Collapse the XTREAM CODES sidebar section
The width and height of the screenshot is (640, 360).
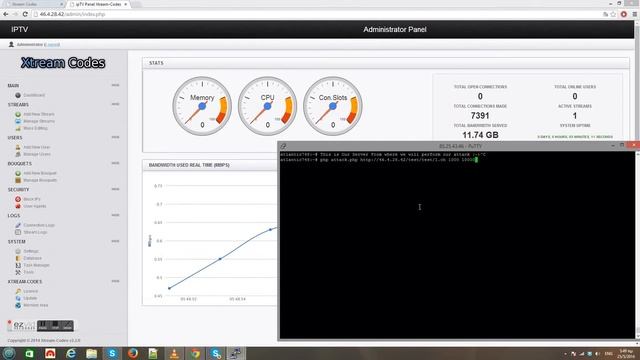click(116, 281)
